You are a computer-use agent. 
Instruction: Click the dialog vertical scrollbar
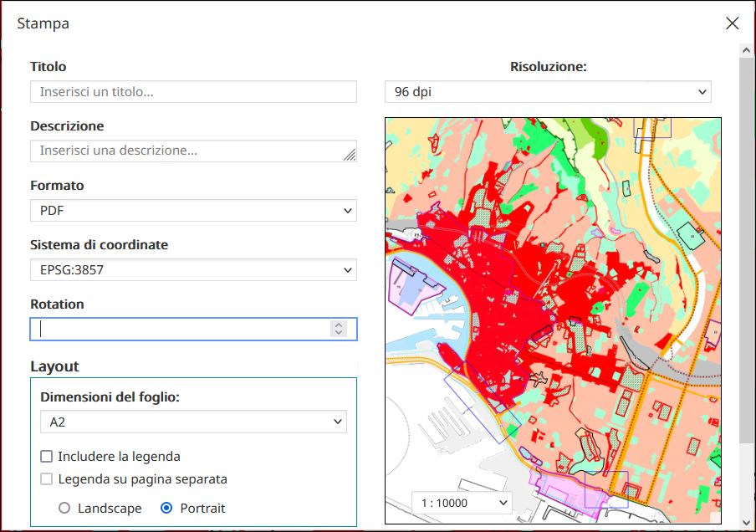[747, 251]
